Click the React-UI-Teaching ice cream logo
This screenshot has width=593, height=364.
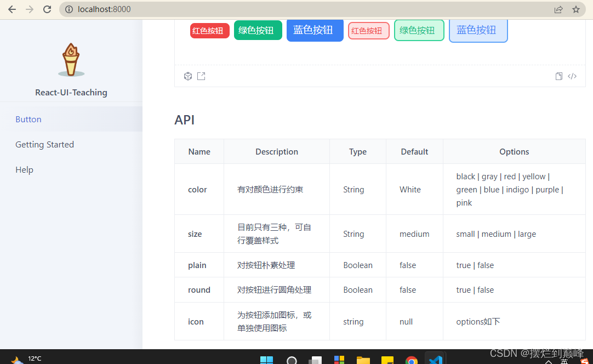(71, 59)
